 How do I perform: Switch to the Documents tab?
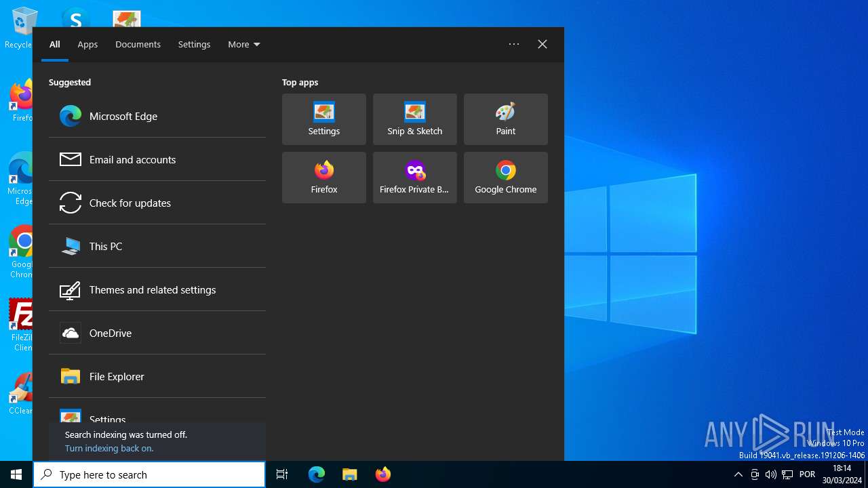[x=138, y=44]
